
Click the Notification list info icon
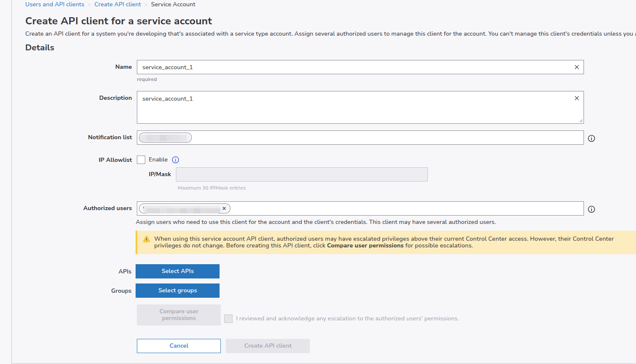pos(591,138)
